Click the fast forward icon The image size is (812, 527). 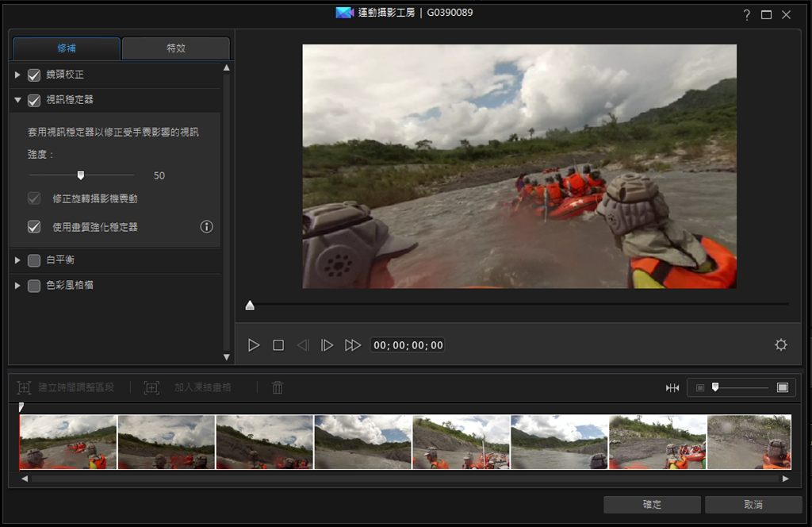click(353, 345)
